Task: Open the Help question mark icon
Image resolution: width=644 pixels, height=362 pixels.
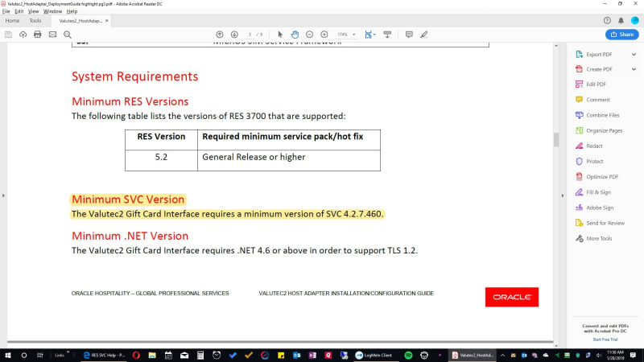Action: pyautogui.click(x=607, y=21)
